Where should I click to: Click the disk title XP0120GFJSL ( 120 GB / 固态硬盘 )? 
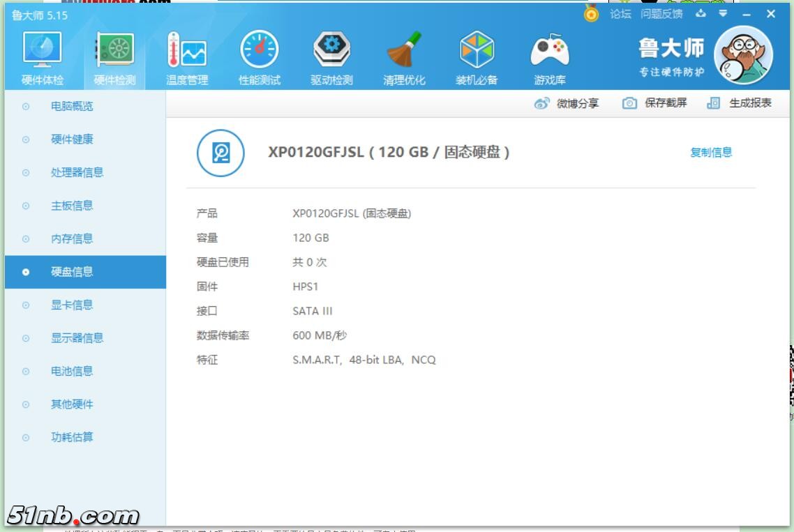point(389,152)
